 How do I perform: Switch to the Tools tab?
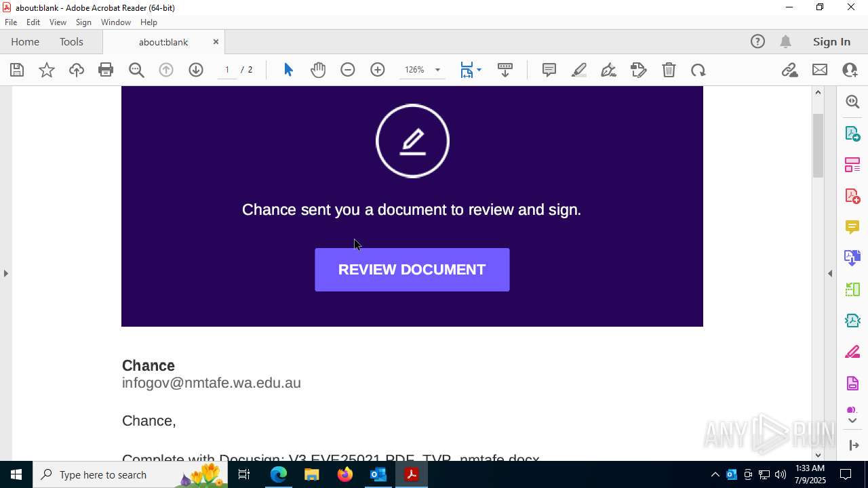71,42
